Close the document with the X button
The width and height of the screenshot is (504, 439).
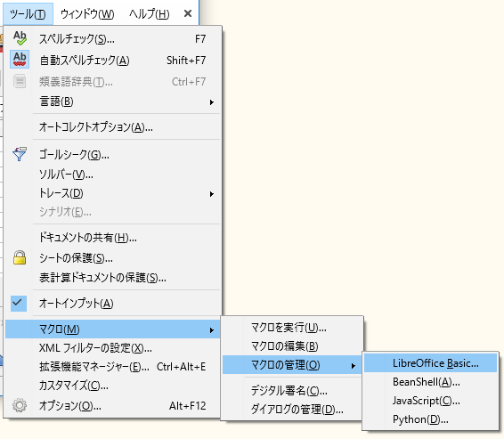point(188,13)
